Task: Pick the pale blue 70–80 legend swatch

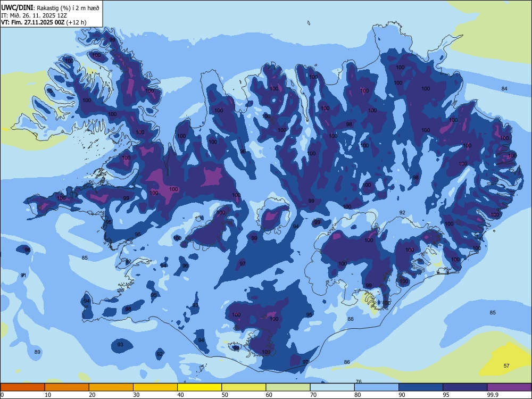Action: coord(332,387)
